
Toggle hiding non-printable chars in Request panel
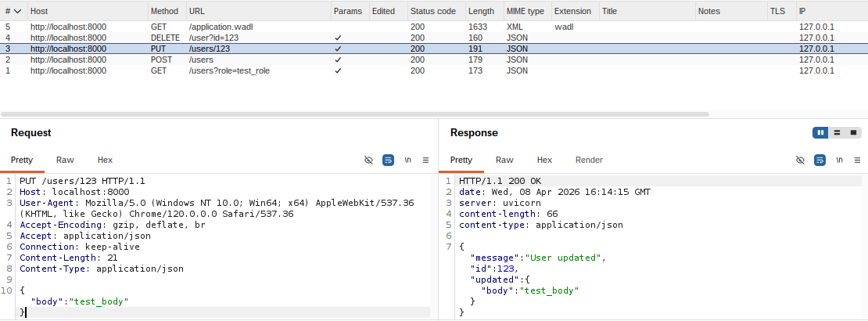click(x=368, y=160)
